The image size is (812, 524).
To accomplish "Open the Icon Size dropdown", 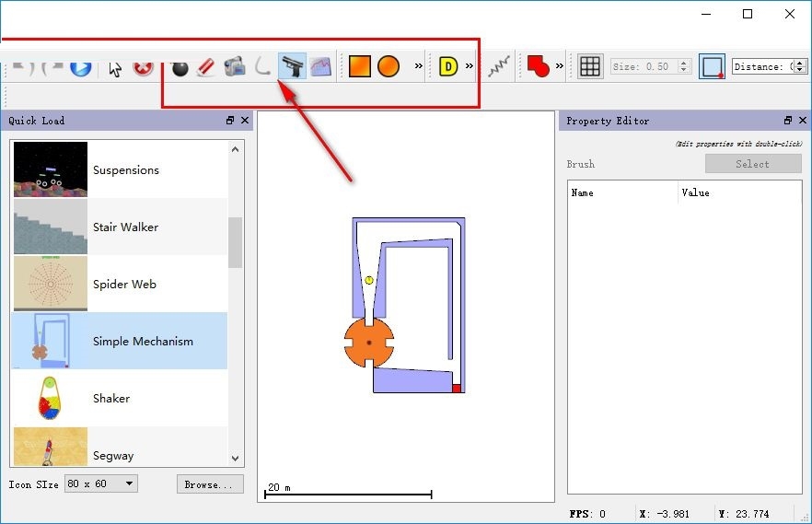I will [x=101, y=483].
